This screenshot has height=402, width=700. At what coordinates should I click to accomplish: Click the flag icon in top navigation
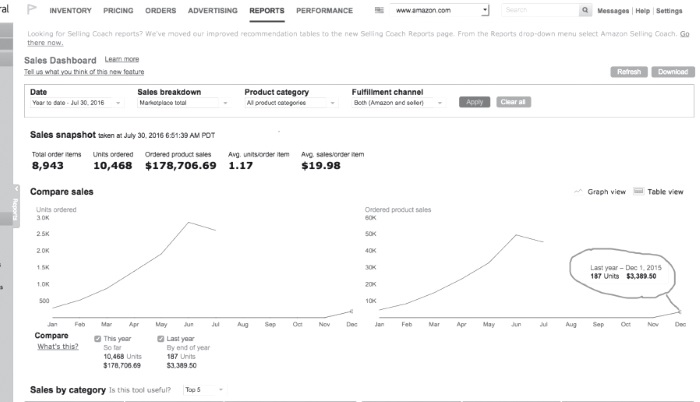coord(30,10)
